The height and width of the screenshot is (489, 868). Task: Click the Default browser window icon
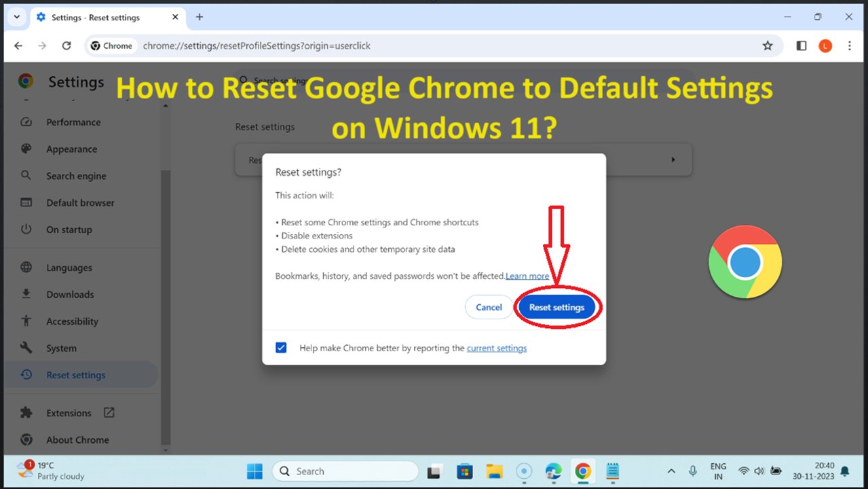(26, 202)
